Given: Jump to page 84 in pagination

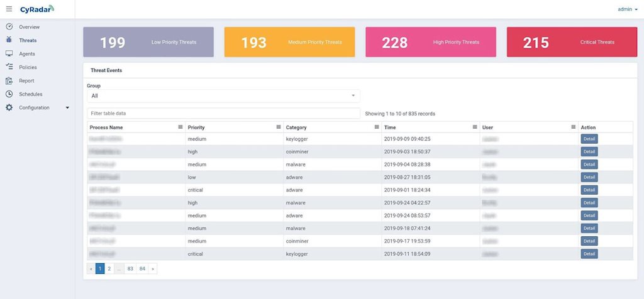Looking at the screenshot, I should point(143,269).
